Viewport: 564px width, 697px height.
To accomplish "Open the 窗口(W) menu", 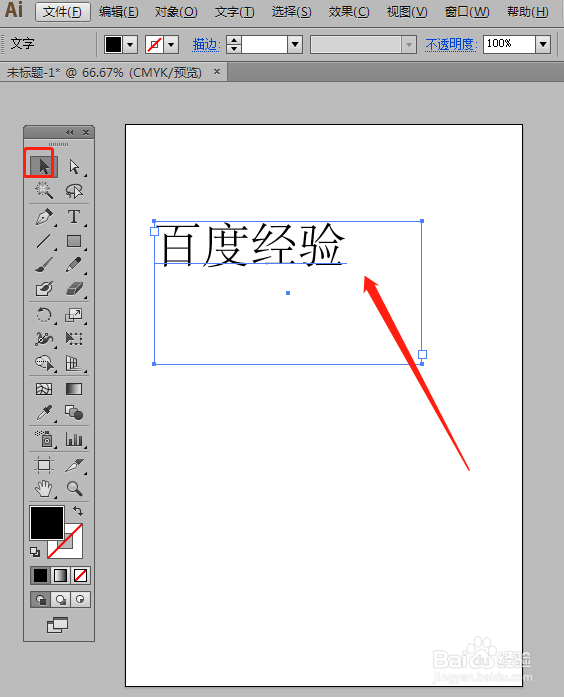I will tap(467, 12).
